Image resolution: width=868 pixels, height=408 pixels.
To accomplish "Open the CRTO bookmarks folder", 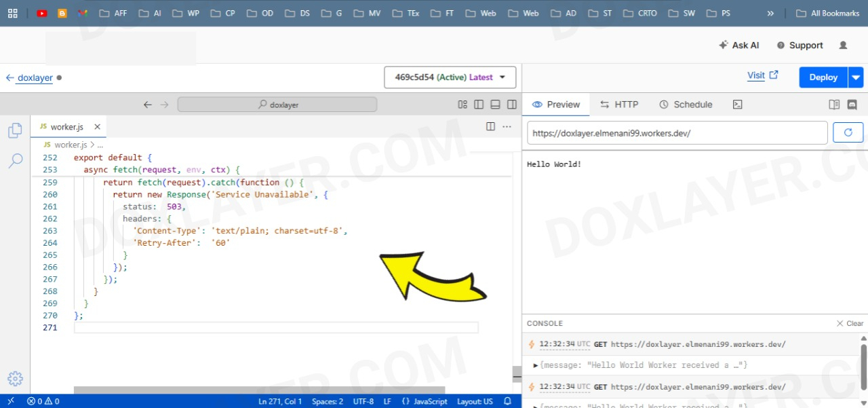I will [x=639, y=13].
